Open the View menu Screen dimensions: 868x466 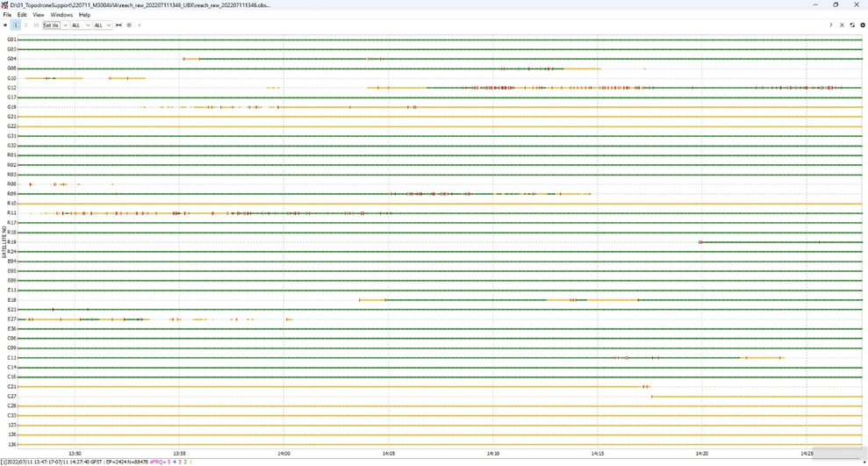tap(39, 15)
